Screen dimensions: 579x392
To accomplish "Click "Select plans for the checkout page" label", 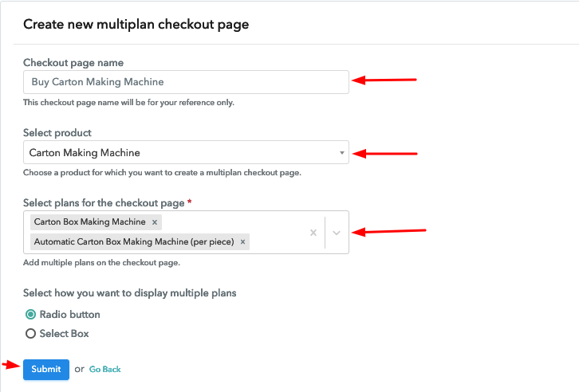I will (104, 203).
